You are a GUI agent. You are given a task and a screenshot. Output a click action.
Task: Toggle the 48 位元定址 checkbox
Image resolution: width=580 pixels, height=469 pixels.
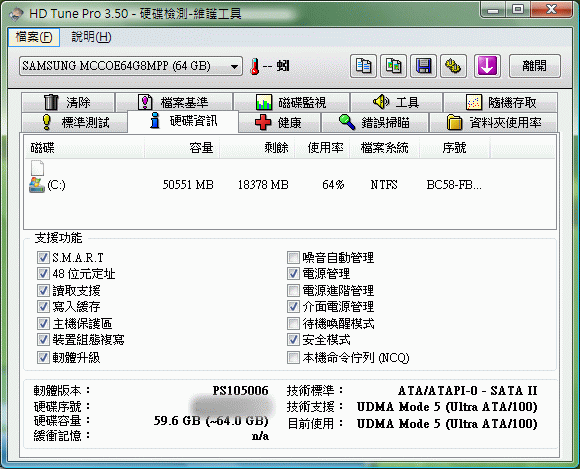coord(43,274)
